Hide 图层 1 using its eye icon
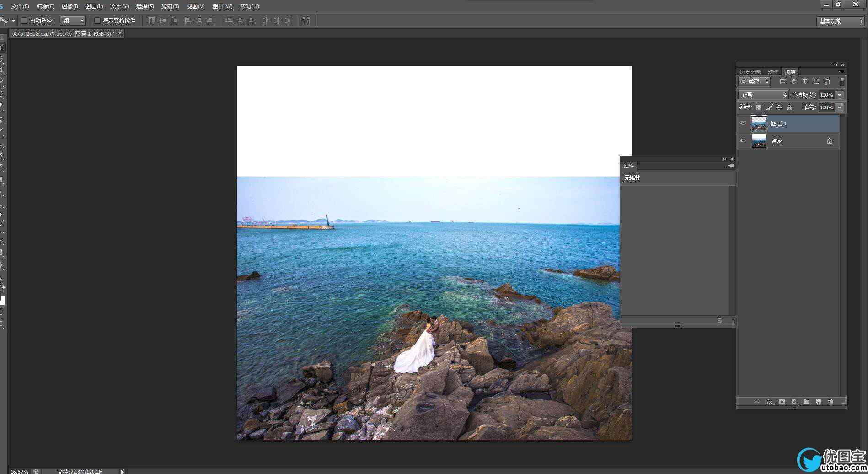This screenshot has width=868, height=474. 743,123
